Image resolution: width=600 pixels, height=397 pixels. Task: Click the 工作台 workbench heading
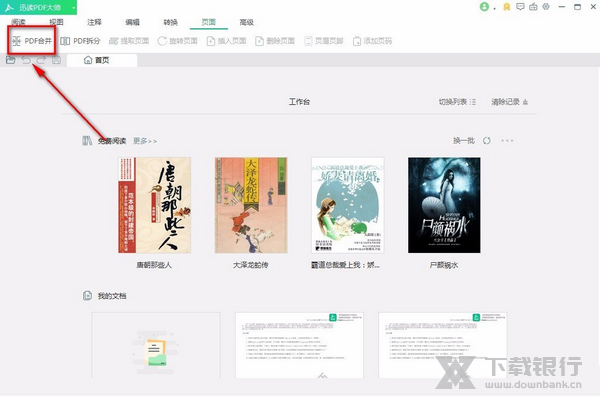tap(299, 102)
